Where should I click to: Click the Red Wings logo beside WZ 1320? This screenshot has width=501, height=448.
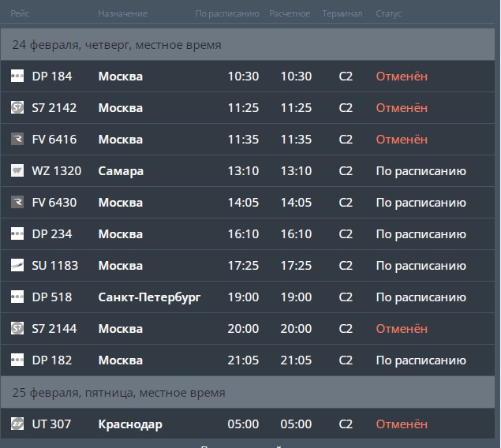tap(17, 171)
